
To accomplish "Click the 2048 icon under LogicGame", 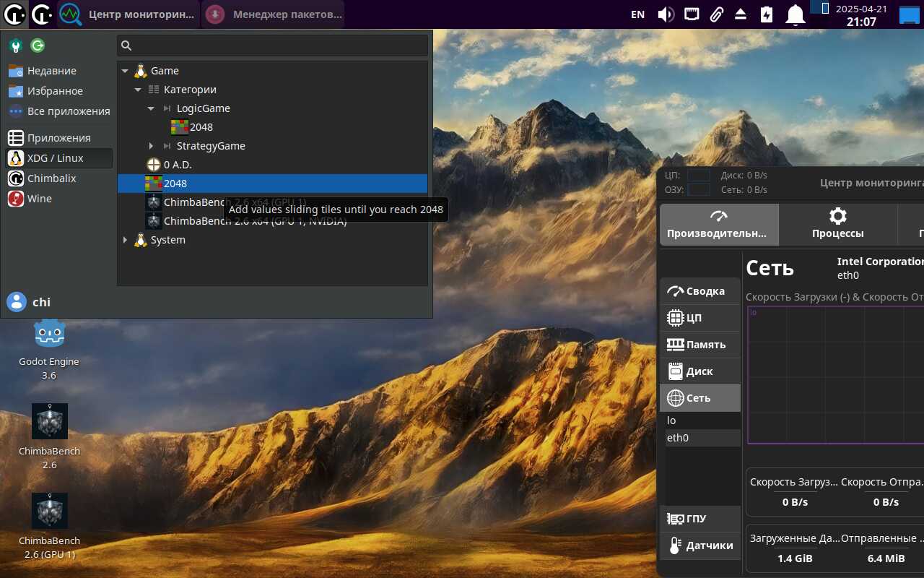I will [180, 127].
